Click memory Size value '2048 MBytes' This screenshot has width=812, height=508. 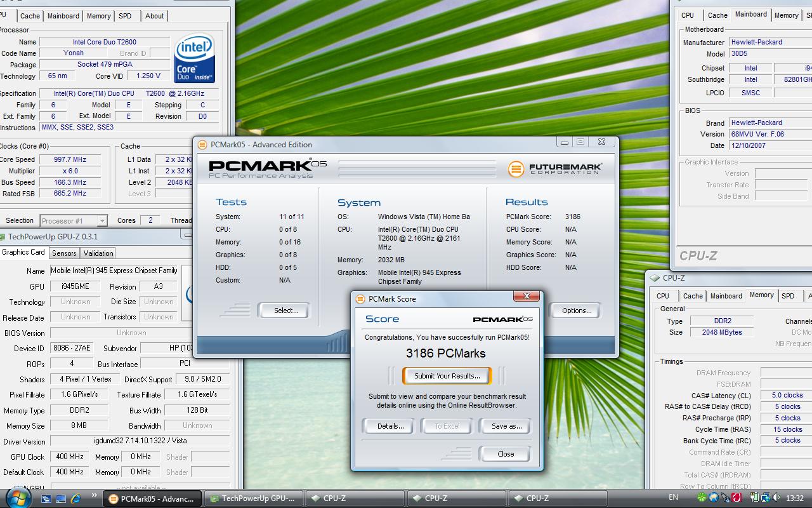(x=722, y=332)
